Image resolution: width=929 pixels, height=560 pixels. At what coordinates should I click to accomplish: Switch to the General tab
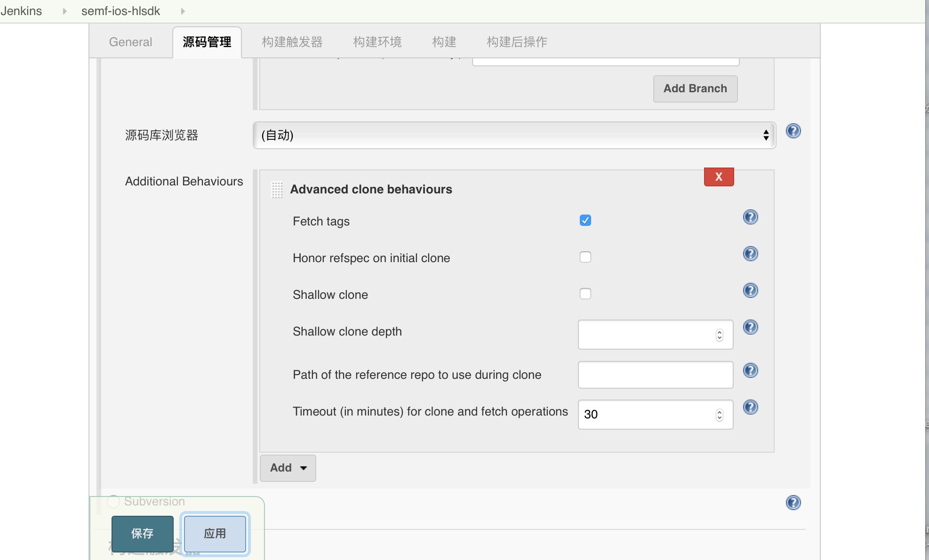point(130,42)
